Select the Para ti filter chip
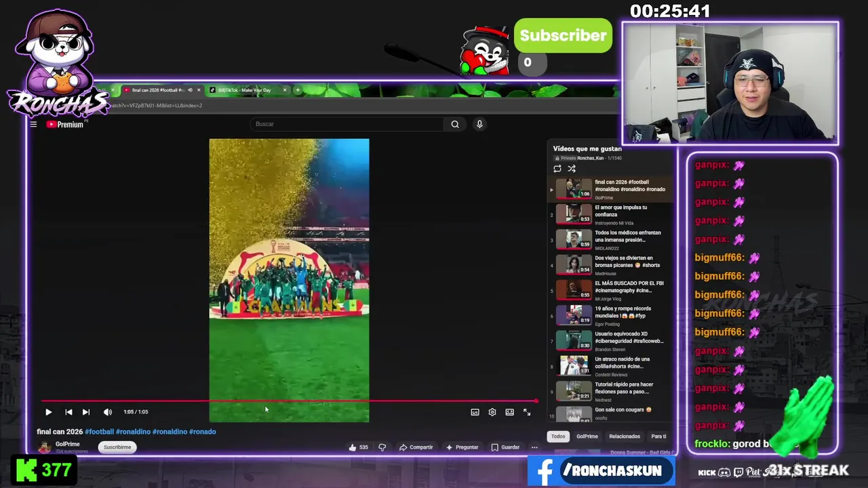Image resolution: width=868 pixels, height=488 pixels. click(658, 436)
